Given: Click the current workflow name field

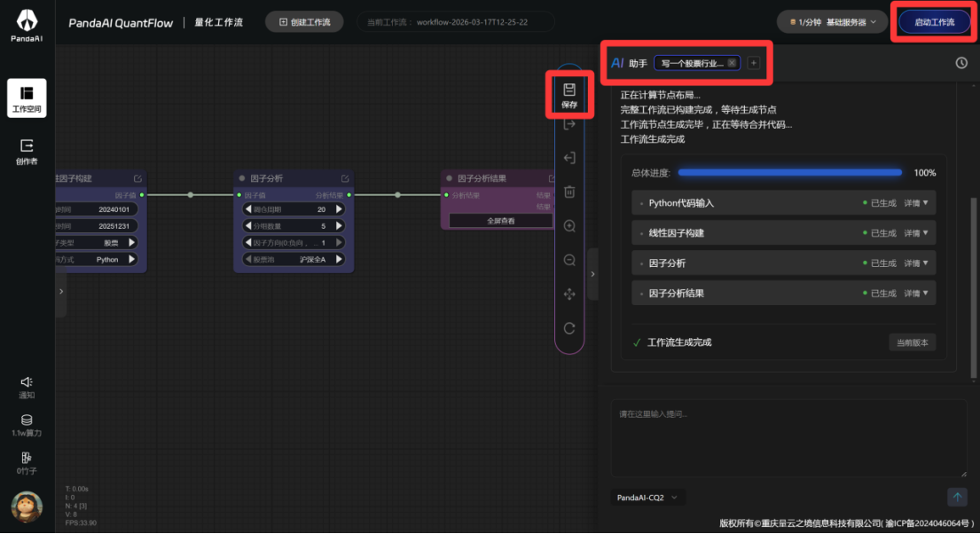Looking at the screenshot, I should pyautogui.click(x=455, y=22).
